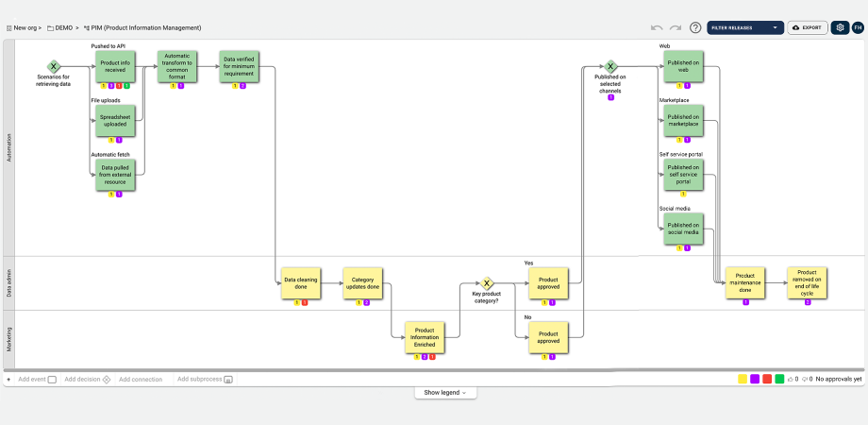868x425 pixels.
Task: Select the Scenarios for retrieving data gateway
Action: point(53,67)
